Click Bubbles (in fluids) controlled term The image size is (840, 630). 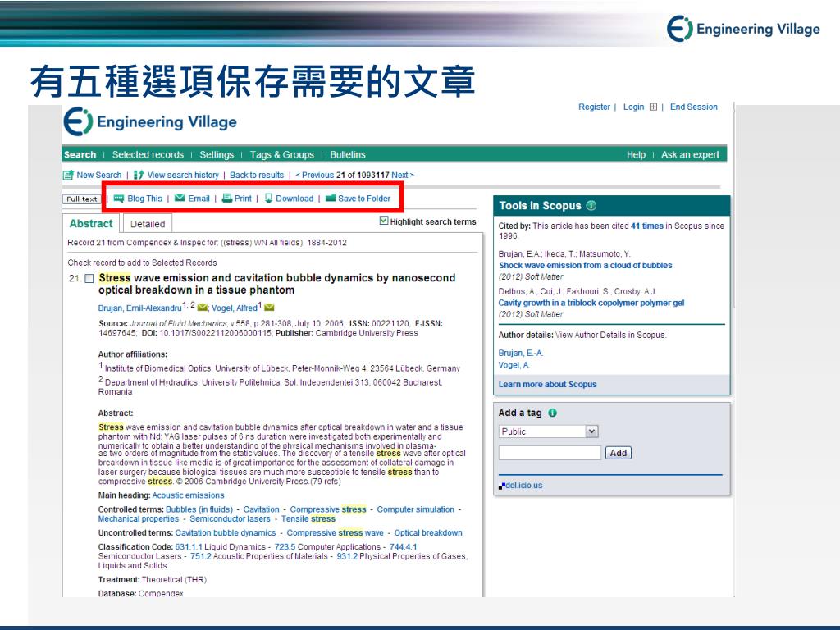click(x=199, y=509)
